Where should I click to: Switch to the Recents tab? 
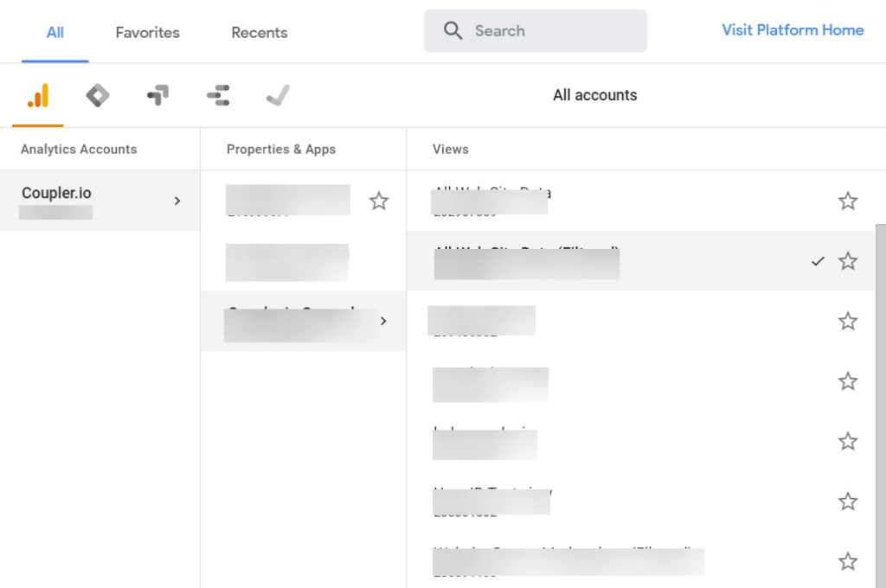[259, 32]
